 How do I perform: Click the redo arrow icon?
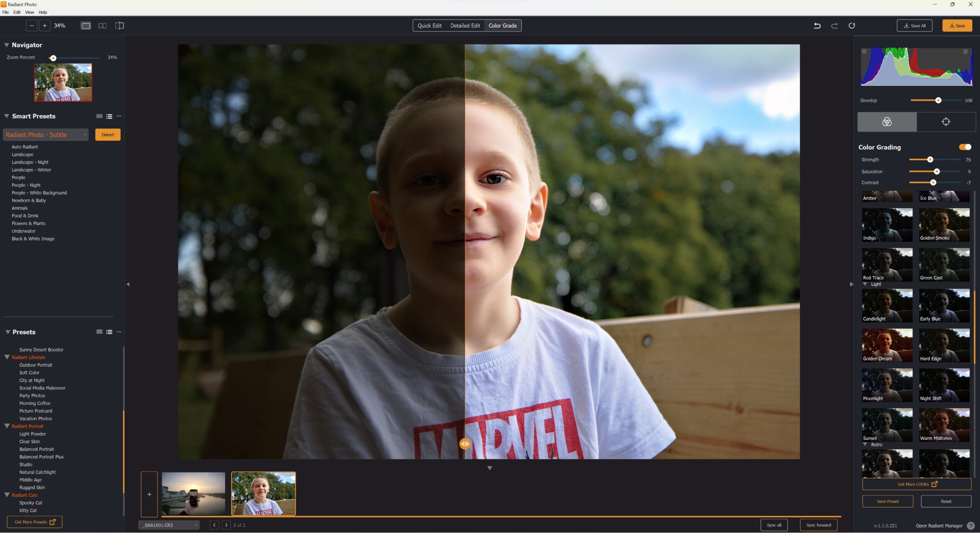835,26
